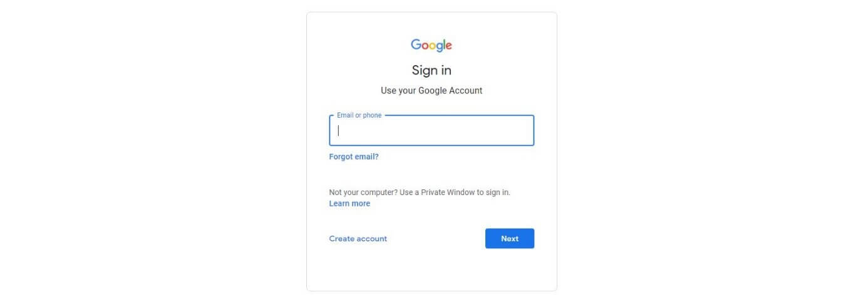Click 'Use your Google Account' subtitle
868x302 pixels.
pyautogui.click(x=431, y=91)
